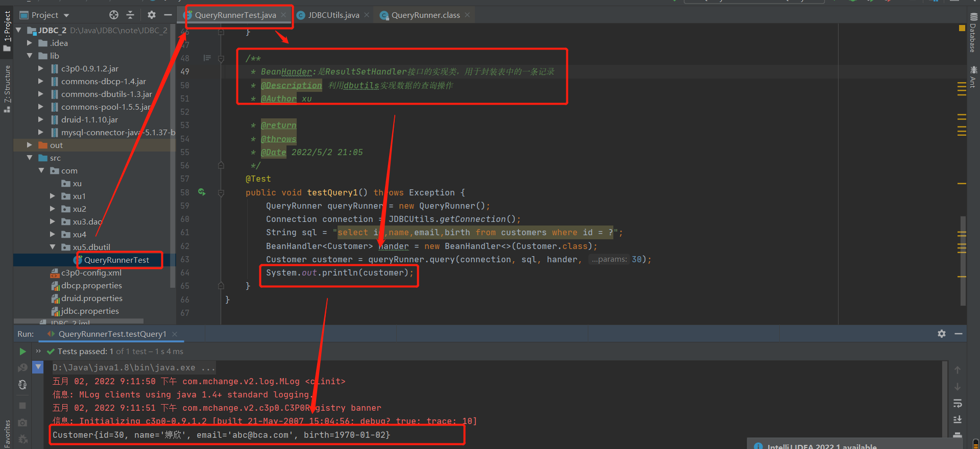Close the QueryRunner.class tab

click(x=467, y=15)
